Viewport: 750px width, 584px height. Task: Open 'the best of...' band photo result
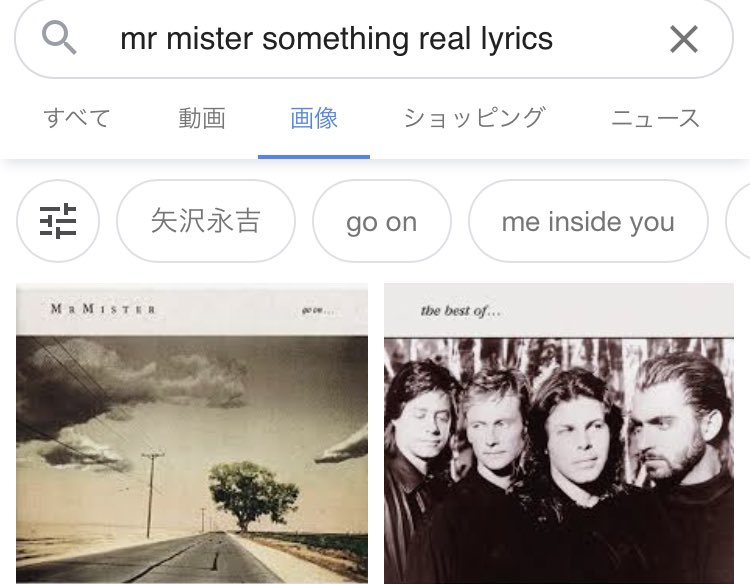click(559, 433)
